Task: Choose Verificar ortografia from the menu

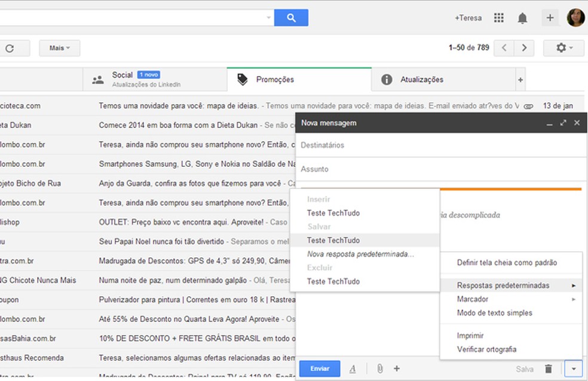Action: pos(486,349)
